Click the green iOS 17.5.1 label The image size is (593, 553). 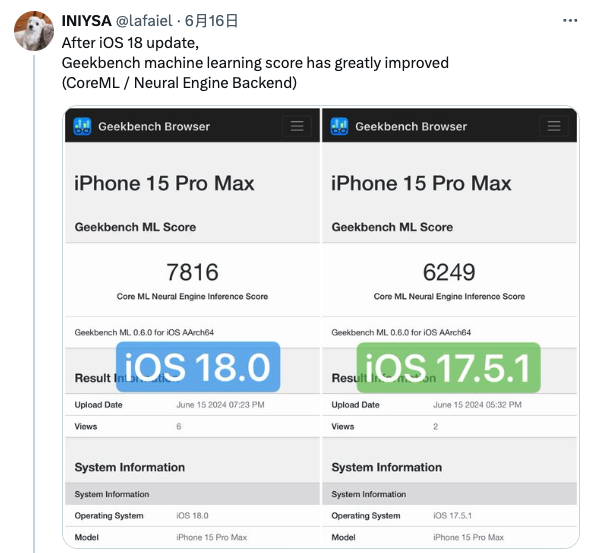(x=449, y=367)
